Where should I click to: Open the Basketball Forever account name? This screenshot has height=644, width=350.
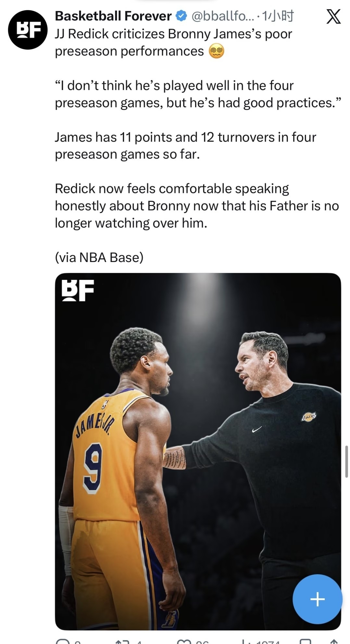[113, 16]
